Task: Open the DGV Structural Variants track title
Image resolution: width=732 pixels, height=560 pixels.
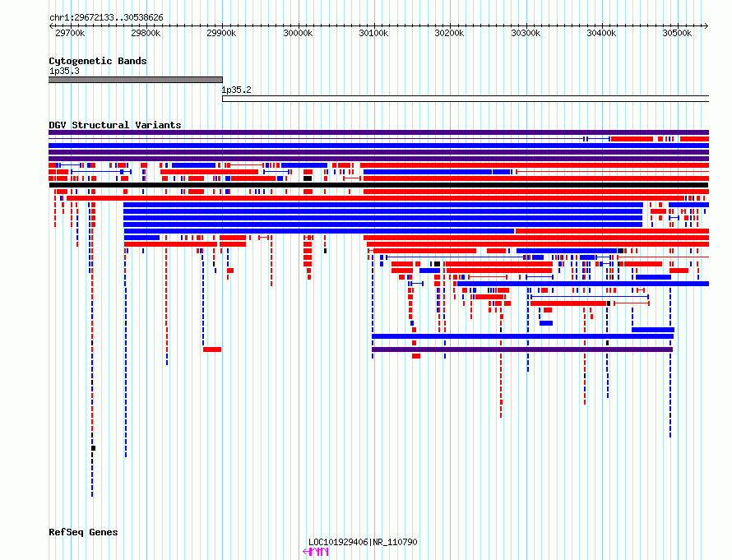Action: pos(115,125)
